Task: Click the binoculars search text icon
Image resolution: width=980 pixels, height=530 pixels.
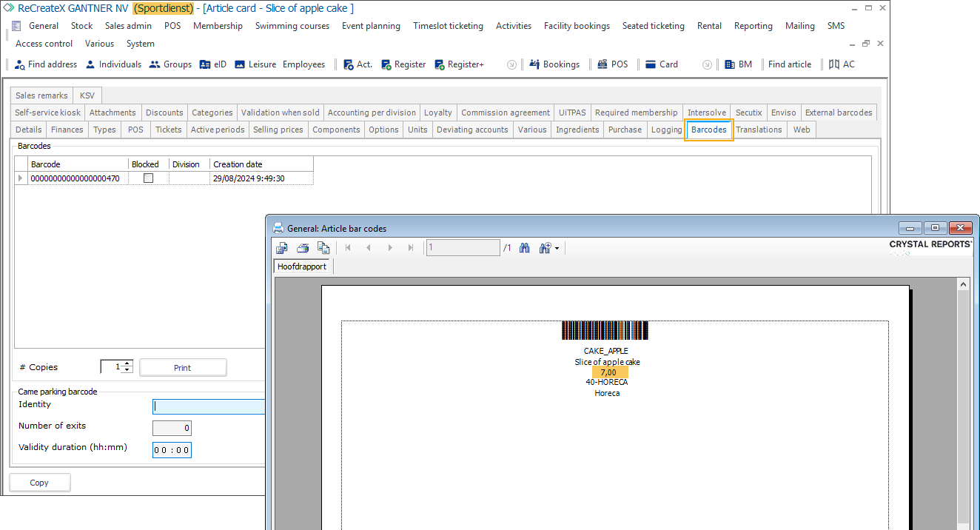Action: pos(524,248)
